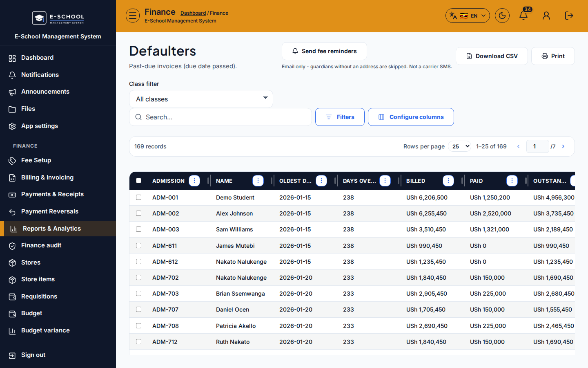Open the EN language selector
Viewport: 588px width, 368px height.
468,16
